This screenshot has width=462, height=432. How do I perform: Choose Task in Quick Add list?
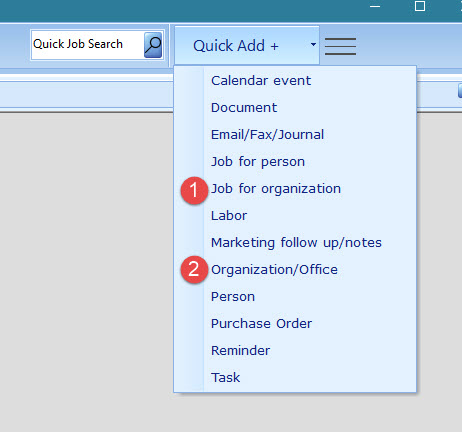point(225,378)
